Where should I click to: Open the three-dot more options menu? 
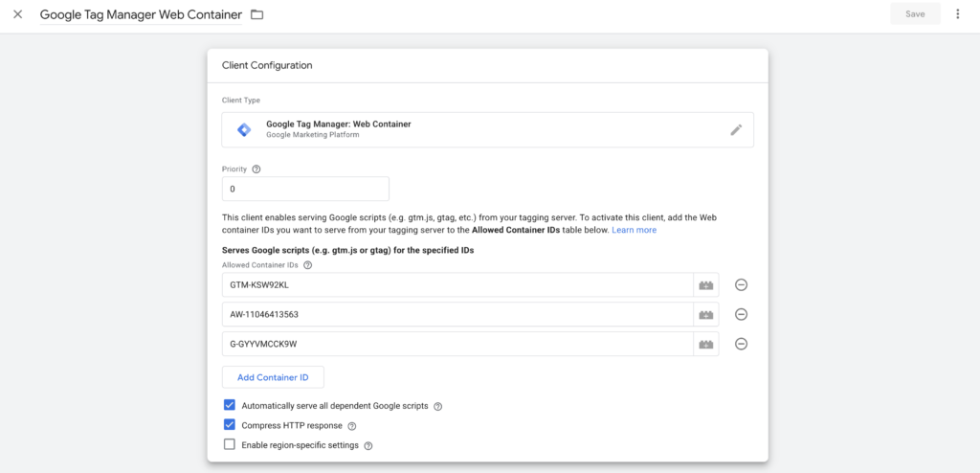coord(957,13)
